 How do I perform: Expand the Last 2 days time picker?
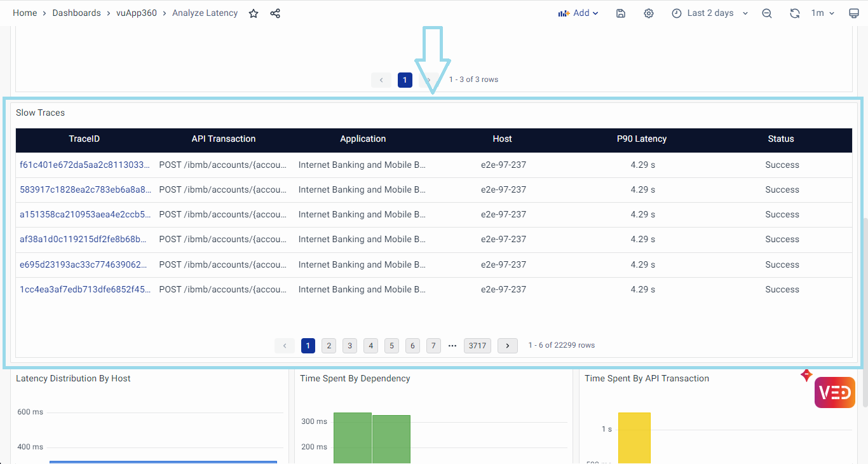[710, 13]
